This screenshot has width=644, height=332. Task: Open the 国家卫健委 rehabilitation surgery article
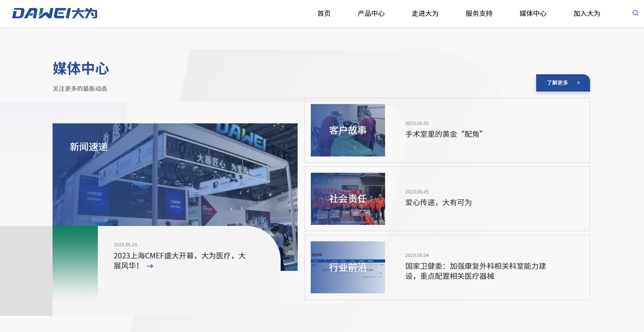tap(476, 271)
